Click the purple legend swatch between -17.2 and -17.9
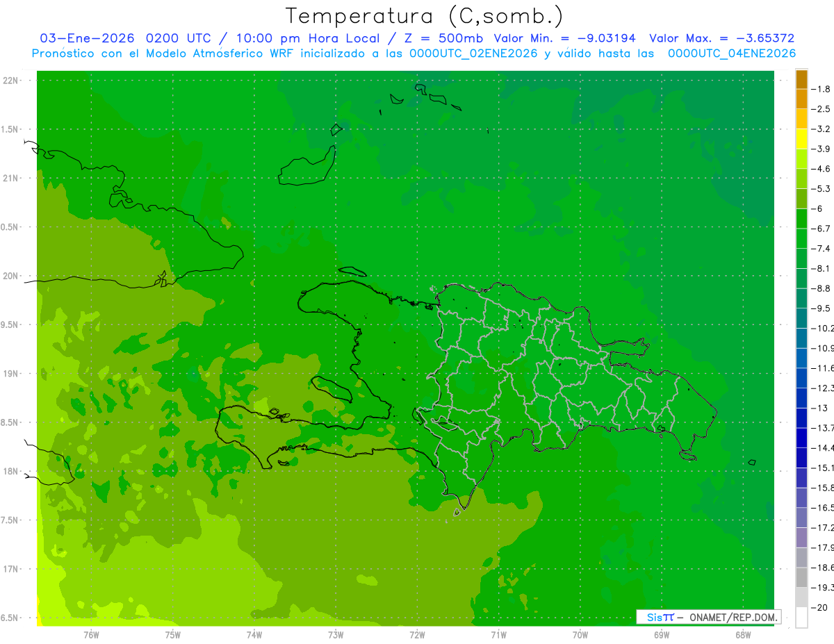Viewport: 834px width, 644px height. click(801, 538)
